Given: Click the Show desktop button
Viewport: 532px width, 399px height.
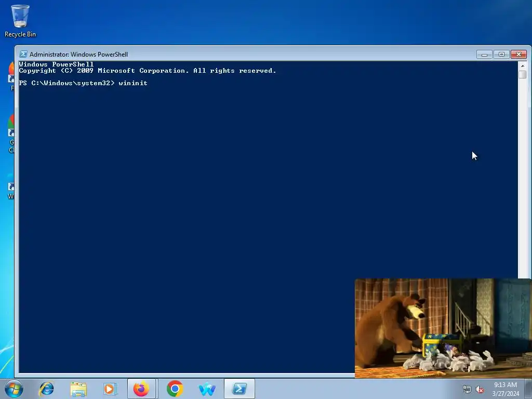Looking at the screenshot, I should pyautogui.click(x=528, y=389).
